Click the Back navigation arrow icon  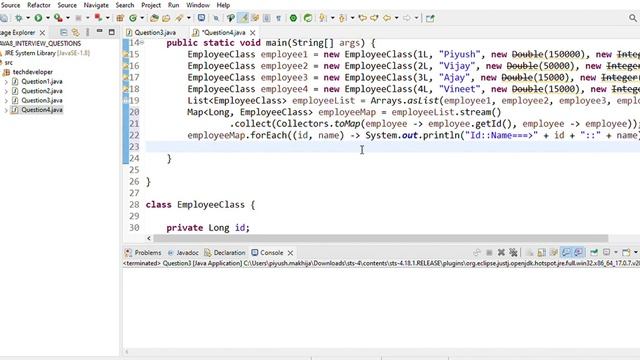click(387, 18)
